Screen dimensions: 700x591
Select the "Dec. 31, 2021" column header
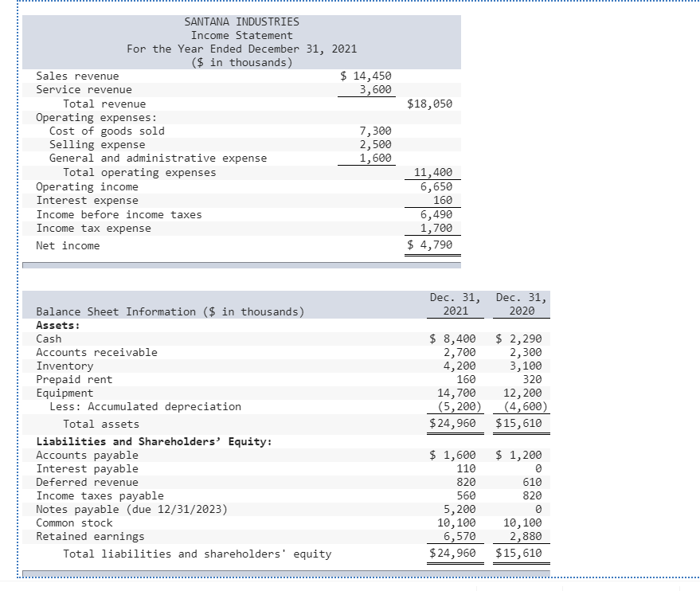(456, 304)
